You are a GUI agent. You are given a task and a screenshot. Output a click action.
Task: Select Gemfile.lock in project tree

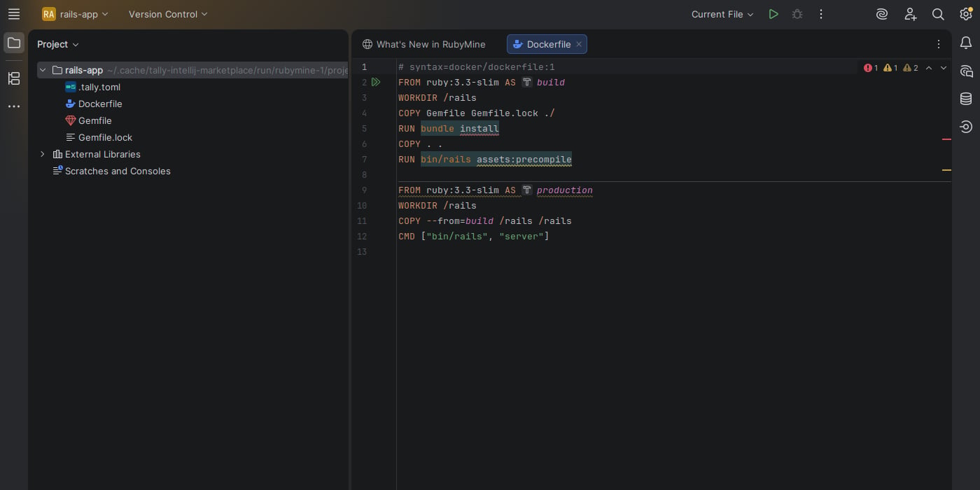(105, 137)
